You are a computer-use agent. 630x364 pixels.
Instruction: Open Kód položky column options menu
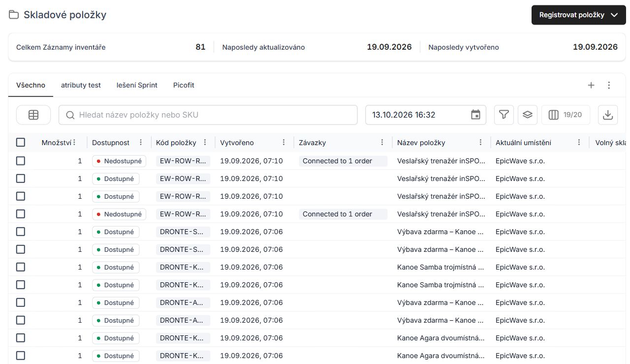click(x=205, y=143)
